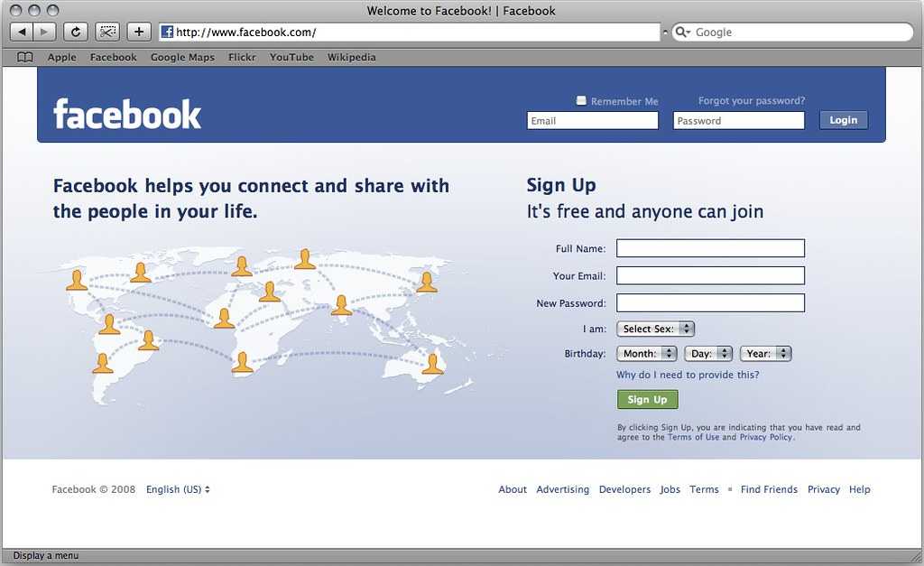Click the browser Forward arrow button
This screenshot has height=566, width=924.
(44, 32)
